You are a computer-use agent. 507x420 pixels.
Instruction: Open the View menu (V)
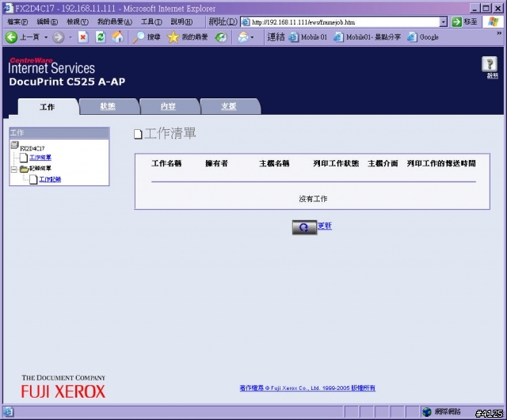click(78, 21)
